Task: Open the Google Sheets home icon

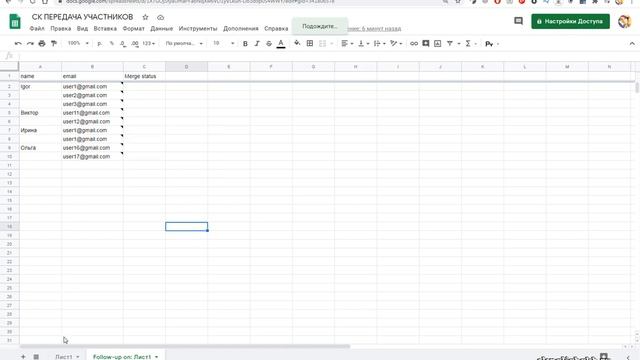Action: (15, 22)
